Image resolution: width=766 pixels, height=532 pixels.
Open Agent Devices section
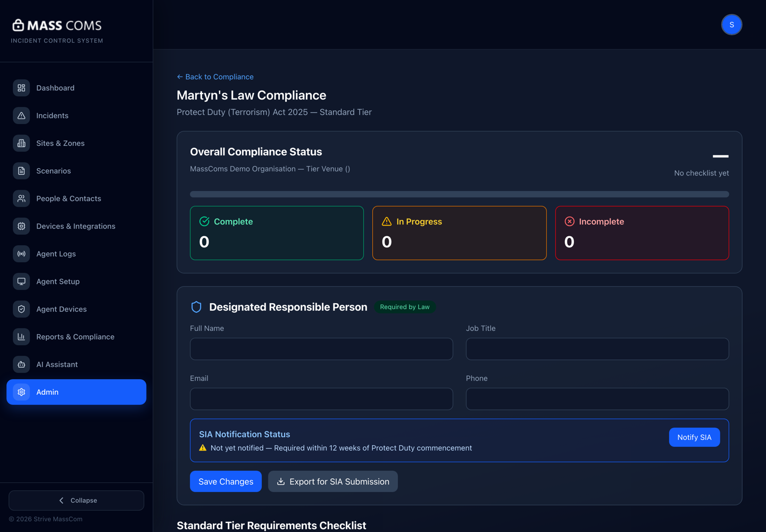(76, 309)
